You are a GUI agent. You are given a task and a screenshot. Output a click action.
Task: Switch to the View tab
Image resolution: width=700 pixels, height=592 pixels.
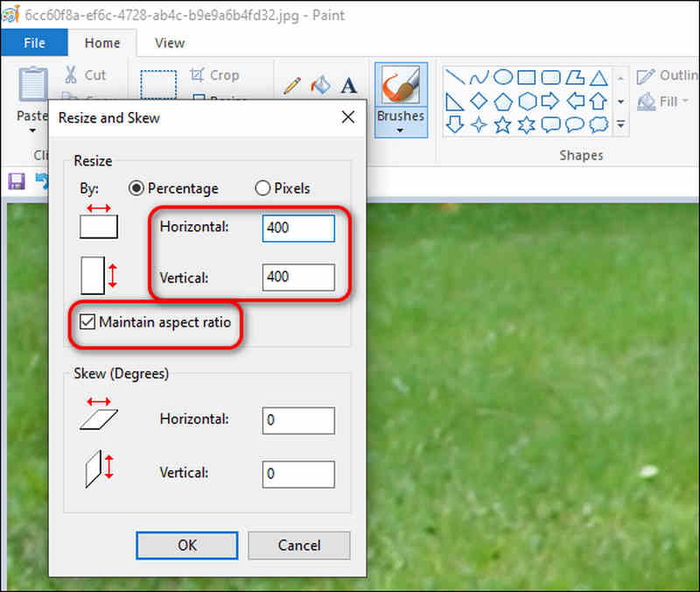pyautogui.click(x=170, y=43)
